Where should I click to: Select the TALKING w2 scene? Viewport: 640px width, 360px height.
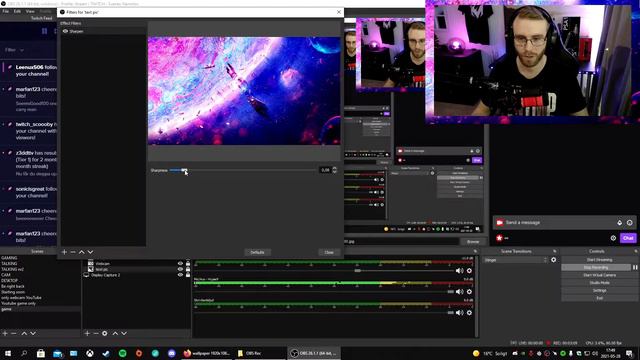[12, 269]
